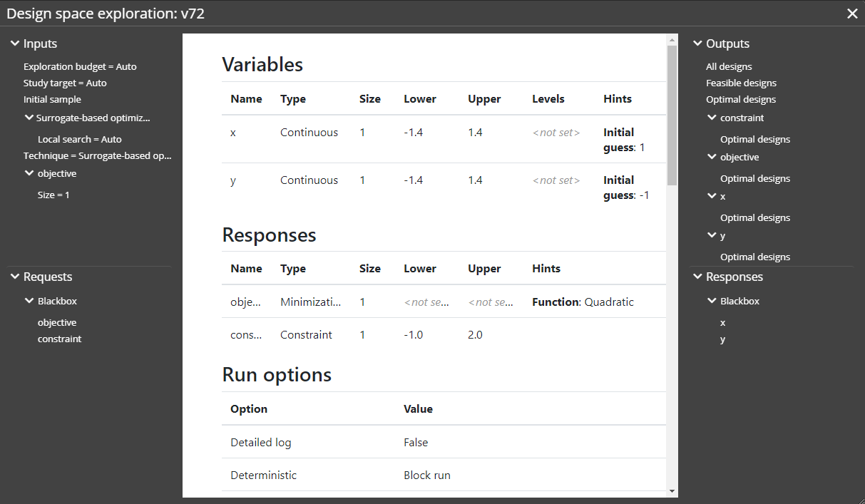The width and height of the screenshot is (865, 504).
Task: Collapse the Requests panel chevron
Action: [14, 277]
